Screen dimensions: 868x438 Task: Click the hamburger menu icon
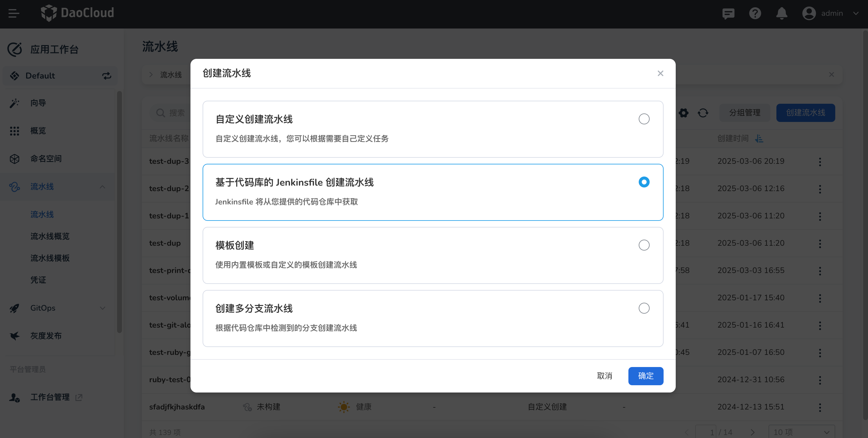point(14,13)
